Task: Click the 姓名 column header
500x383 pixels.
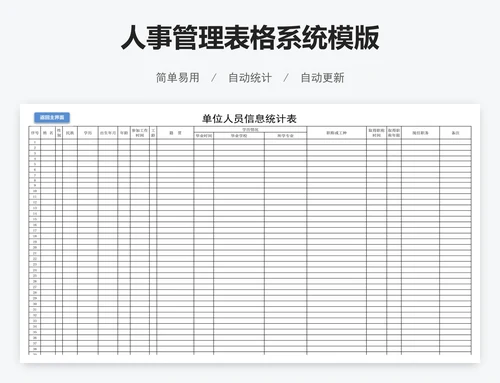Action: (x=48, y=133)
